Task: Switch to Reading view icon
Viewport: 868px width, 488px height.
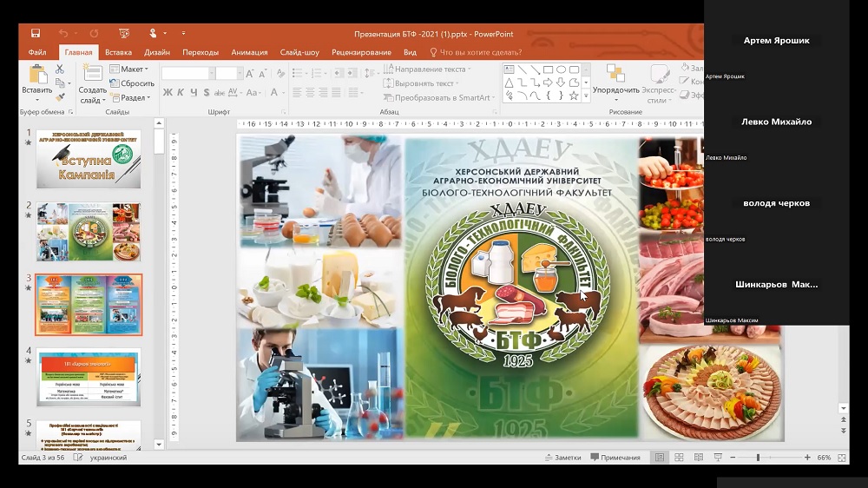Action: click(x=699, y=458)
